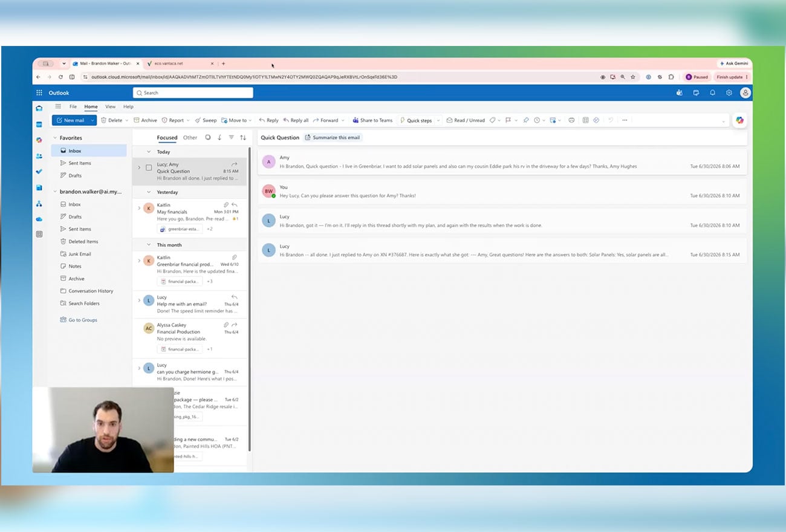786x532 pixels.
Task: Open the Move to dropdown arrow
Action: 250,120
